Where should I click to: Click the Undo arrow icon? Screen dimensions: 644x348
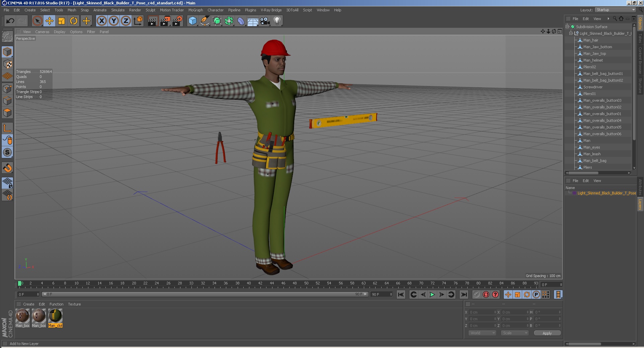(x=10, y=21)
